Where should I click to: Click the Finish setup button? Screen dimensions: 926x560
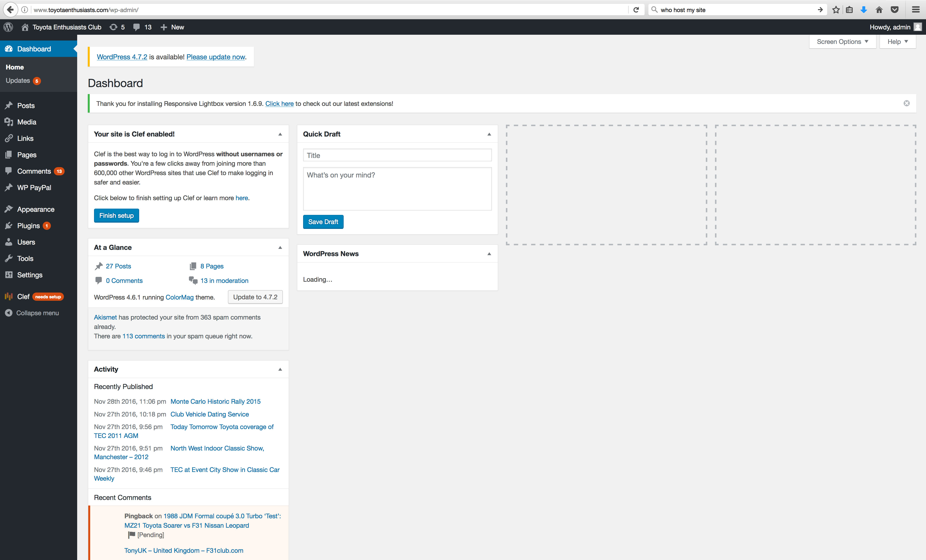point(116,215)
